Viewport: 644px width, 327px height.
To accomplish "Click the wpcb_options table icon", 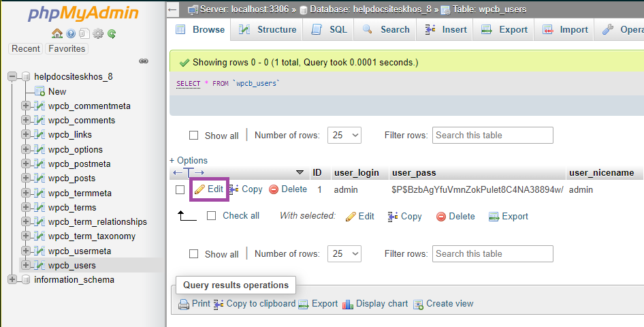I will [x=40, y=149].
